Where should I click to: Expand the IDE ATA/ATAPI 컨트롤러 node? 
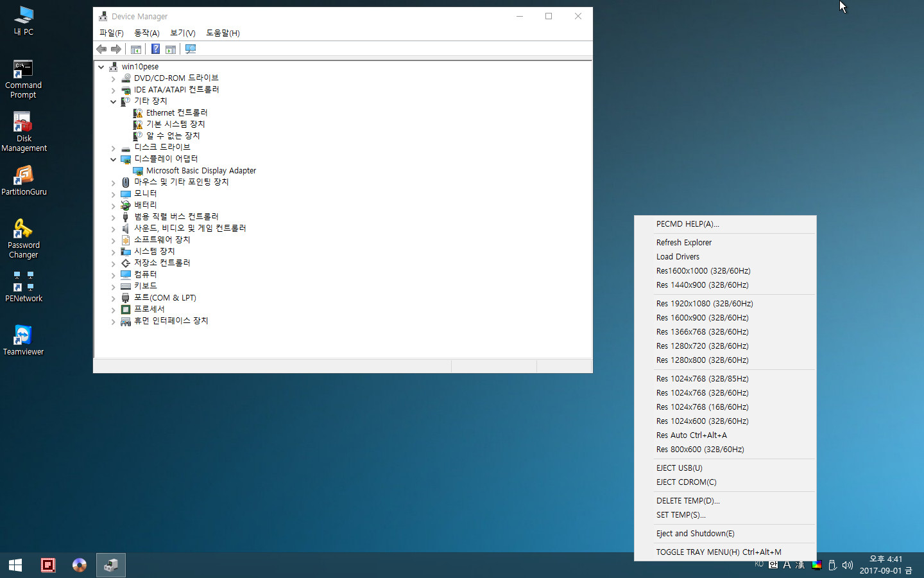point(114,90)
